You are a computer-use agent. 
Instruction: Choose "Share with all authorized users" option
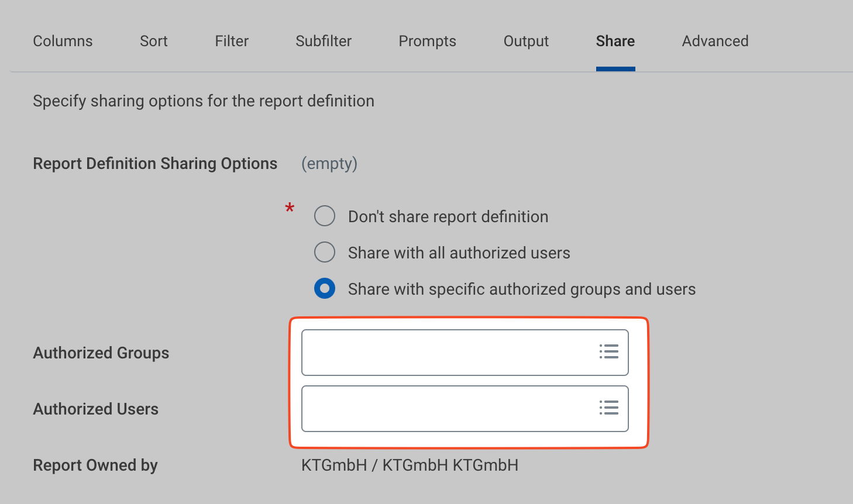point(325,252)
